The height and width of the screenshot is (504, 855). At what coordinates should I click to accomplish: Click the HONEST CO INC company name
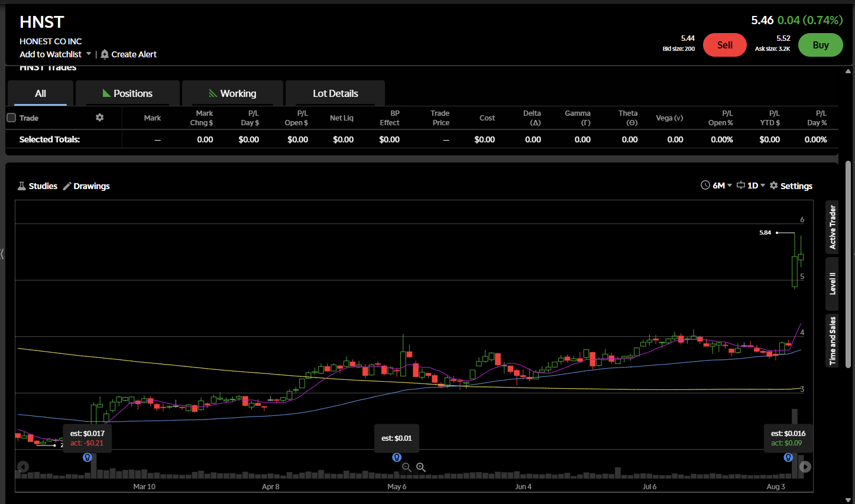point(51,41)
